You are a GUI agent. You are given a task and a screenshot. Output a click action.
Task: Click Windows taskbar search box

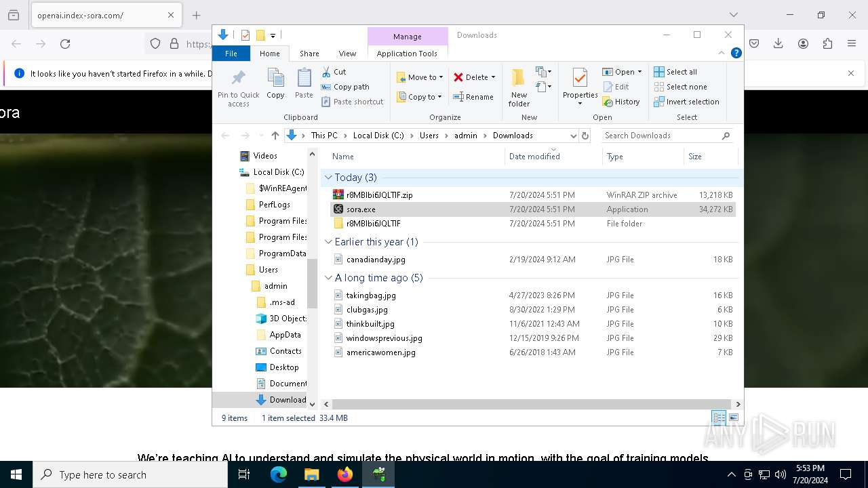click(x=130, y=474)
